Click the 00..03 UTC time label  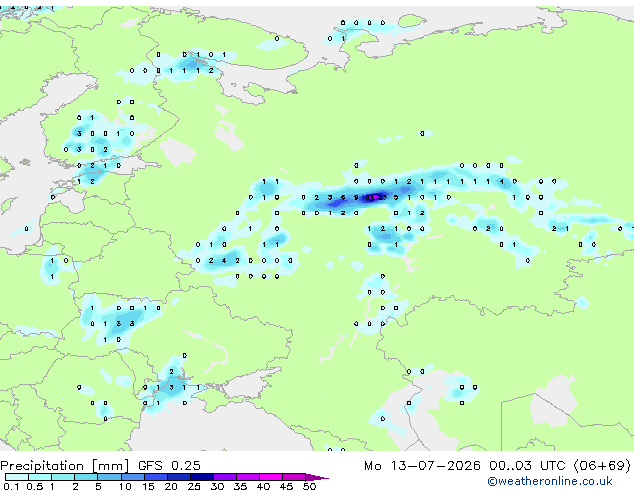pyautogui.click(x=527, y=465)
